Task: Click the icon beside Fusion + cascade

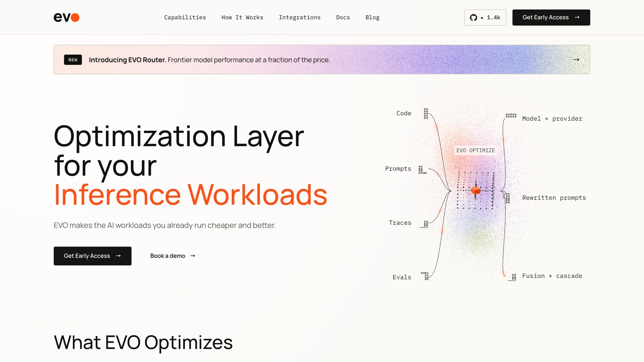Action: 512,277
